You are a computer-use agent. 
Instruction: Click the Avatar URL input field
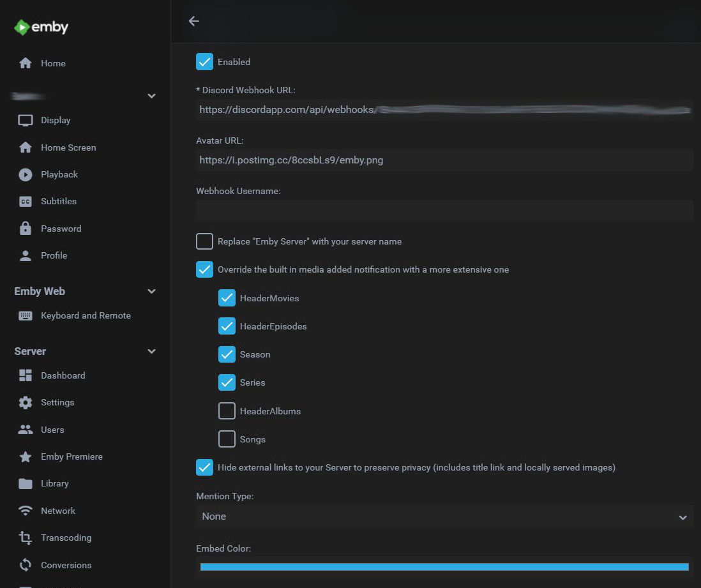pyautogui.click(x=444, y=160)
